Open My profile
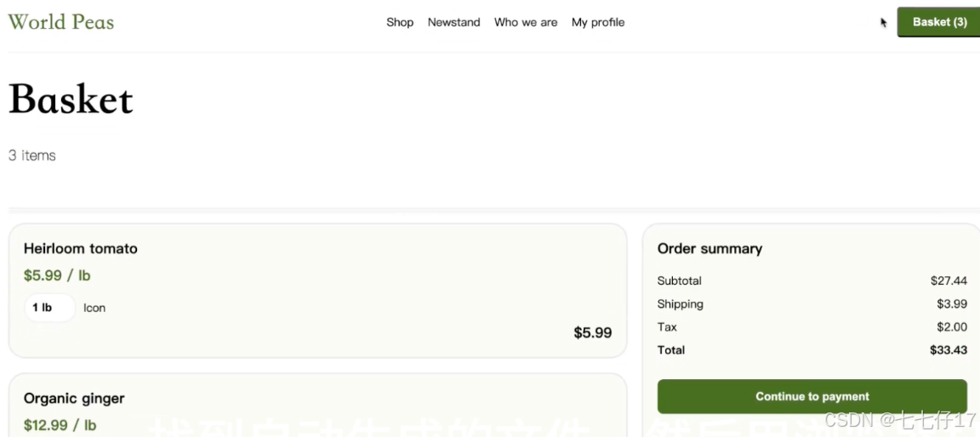Viewport: 980px width, 437px height. tap(598, 22)
